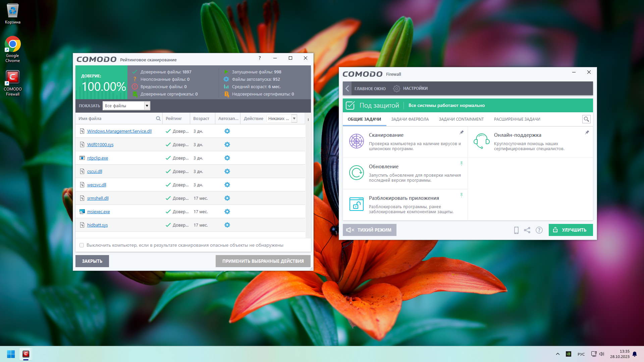Click the Unblock Applications padlock icon
Screen dimensions: 644x362
tap(356, 204)
